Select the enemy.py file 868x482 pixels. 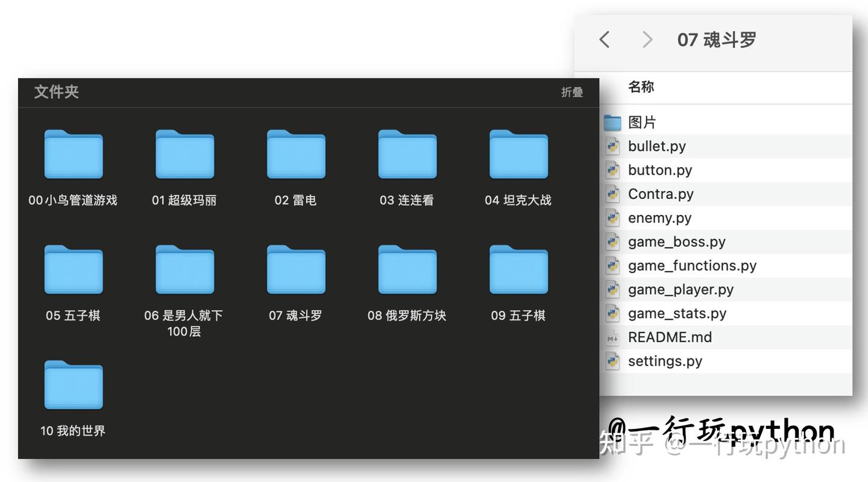click(x=659, y=218)
